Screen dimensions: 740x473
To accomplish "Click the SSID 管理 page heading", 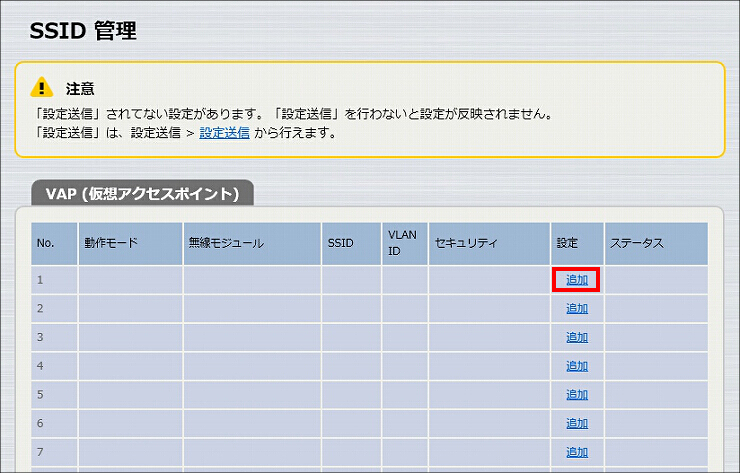I will tap(83, 31).
